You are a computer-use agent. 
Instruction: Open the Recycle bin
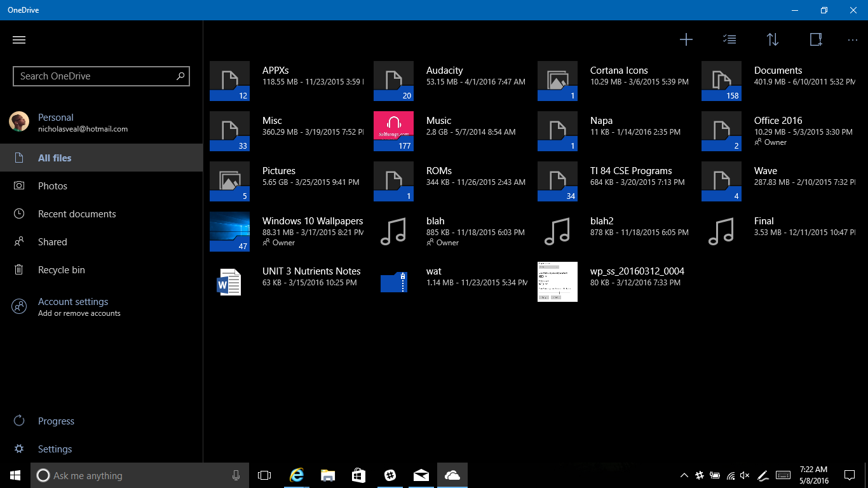[x=102, y=269]
